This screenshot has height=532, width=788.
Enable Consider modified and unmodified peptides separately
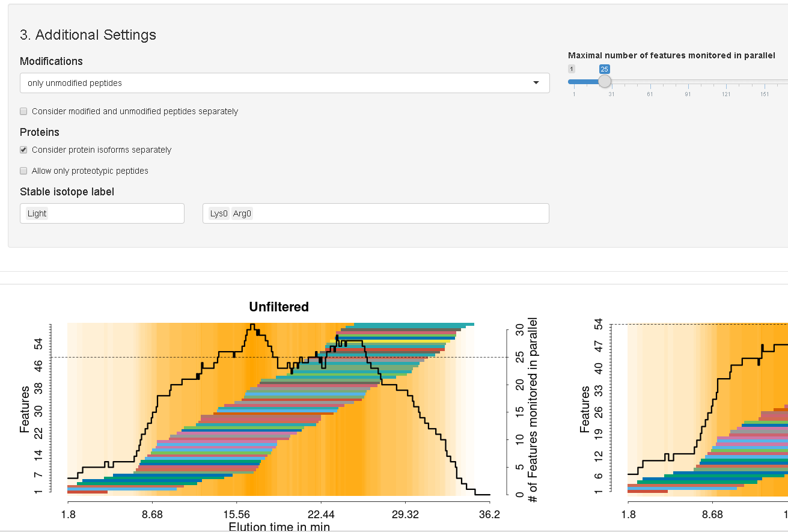(x=24, y=111)
